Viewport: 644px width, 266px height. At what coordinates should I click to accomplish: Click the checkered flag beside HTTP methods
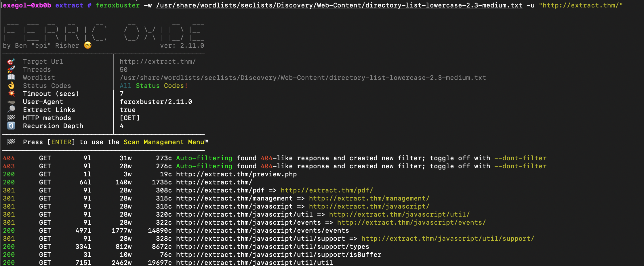(11, 117)
